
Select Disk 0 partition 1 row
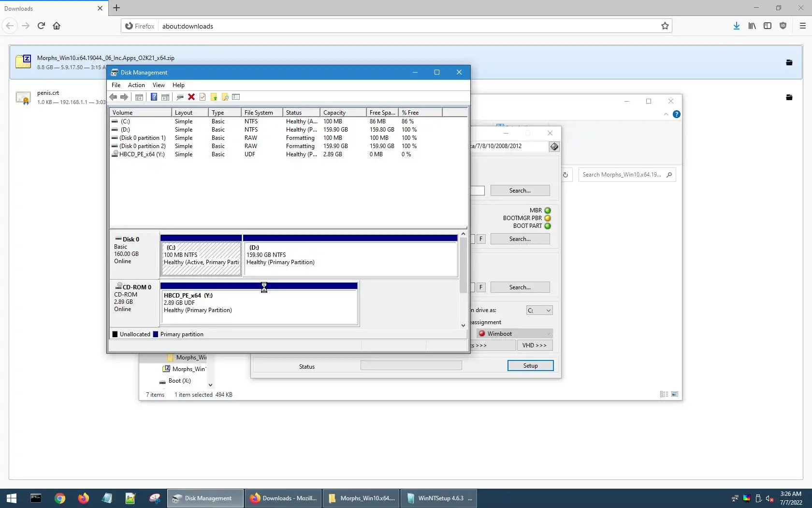point(289,138)
